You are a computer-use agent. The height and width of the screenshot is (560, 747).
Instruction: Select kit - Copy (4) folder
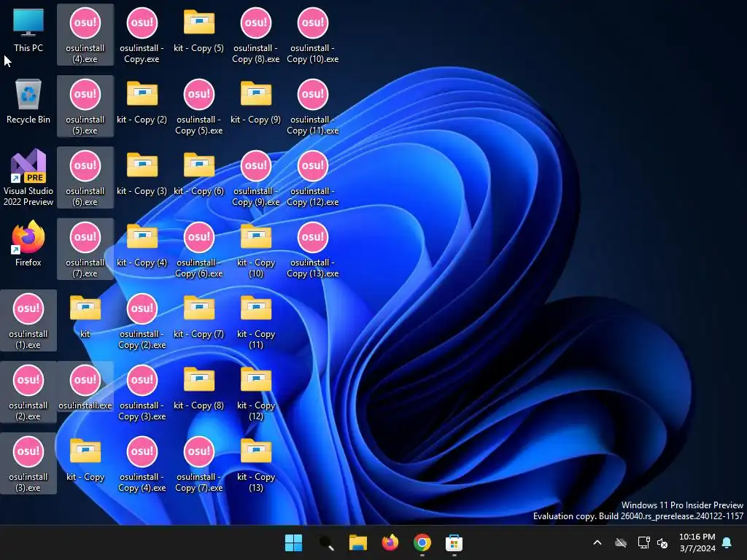click(x=142, y=244)
